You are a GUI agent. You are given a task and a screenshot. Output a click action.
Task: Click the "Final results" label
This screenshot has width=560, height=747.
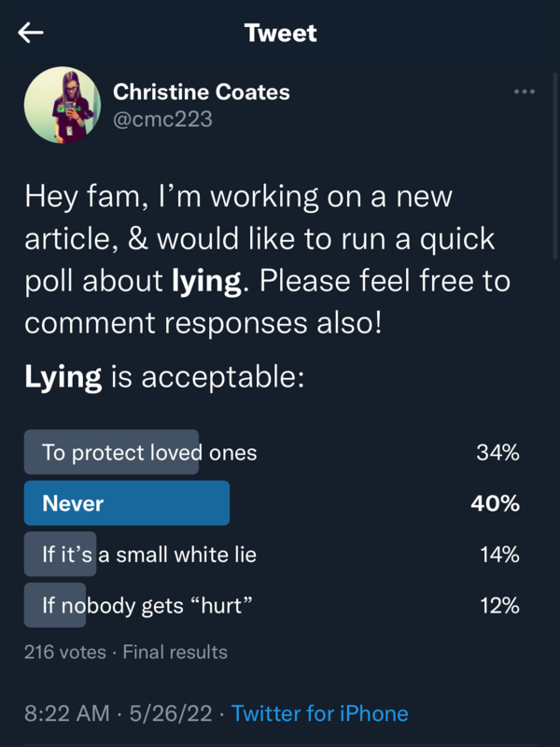point(175,652)
